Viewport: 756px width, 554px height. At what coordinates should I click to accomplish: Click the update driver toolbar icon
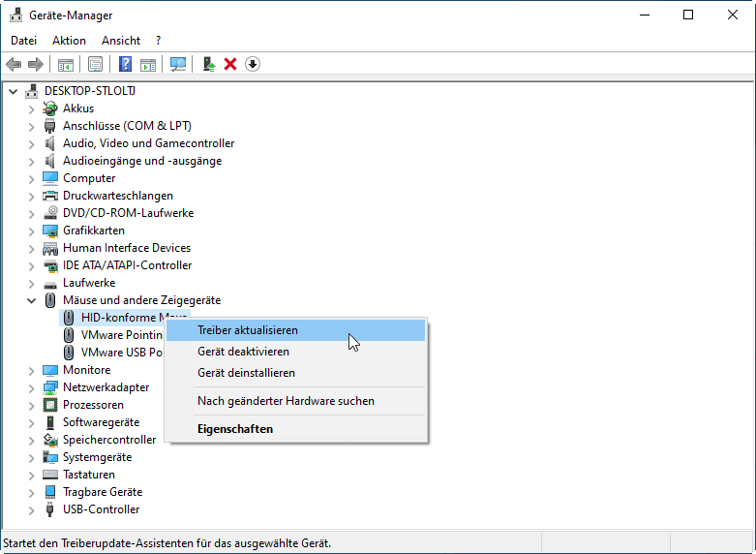[x=207, y=64]
